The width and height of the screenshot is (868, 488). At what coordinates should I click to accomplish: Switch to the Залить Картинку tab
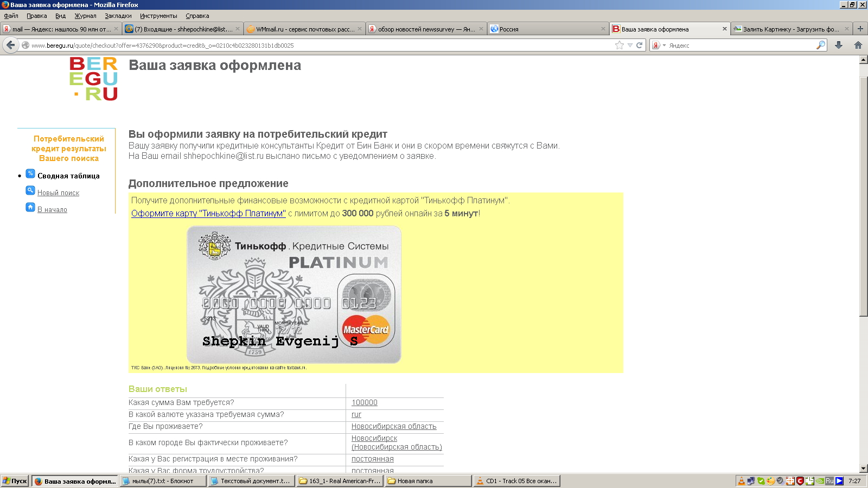(x=791, y=29)
